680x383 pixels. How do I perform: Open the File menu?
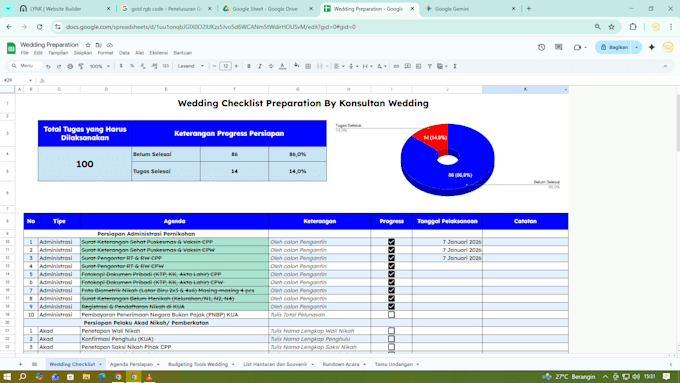click(x=25, y=53)
